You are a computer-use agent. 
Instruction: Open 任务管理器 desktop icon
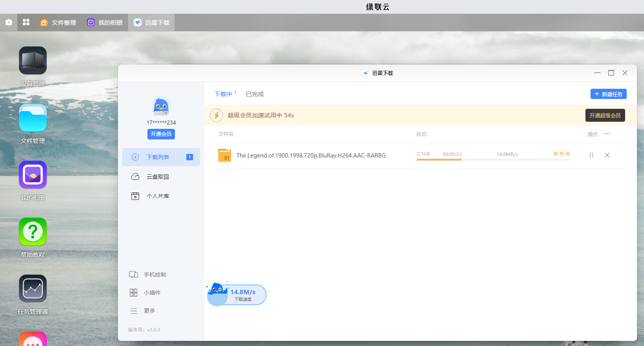[33, 289]
